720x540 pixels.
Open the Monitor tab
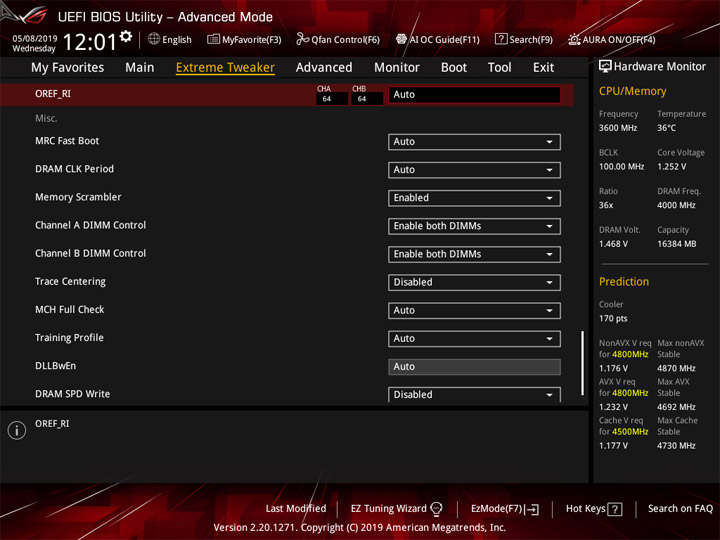pyautogui.click(x=397, y=68)
